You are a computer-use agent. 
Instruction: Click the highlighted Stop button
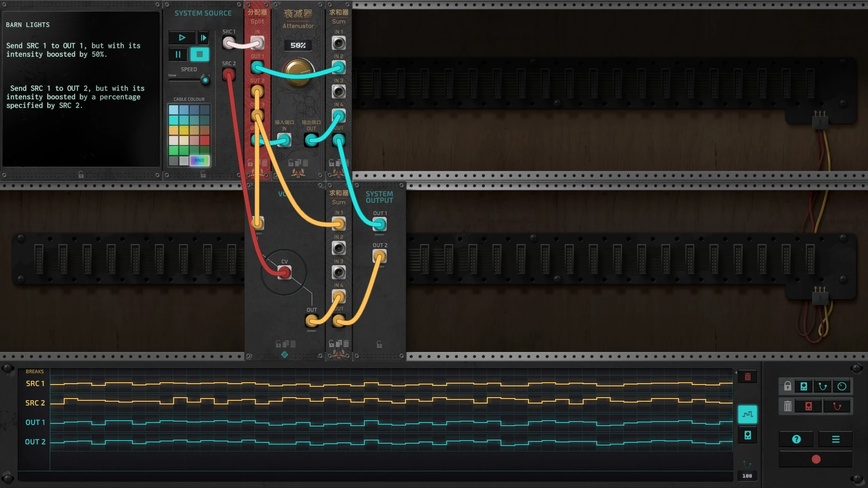(199, 54)
